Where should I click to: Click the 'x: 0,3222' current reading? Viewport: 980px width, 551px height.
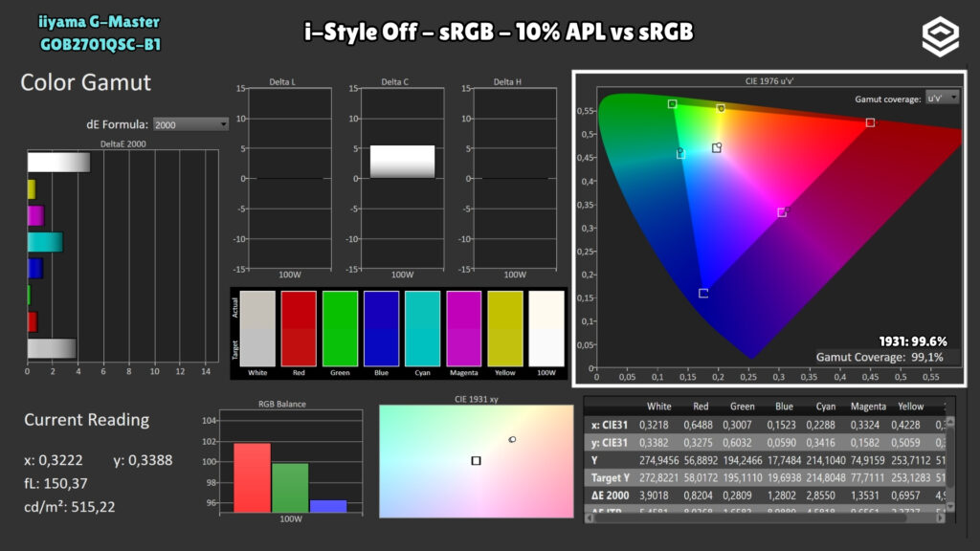click(54, 460)
